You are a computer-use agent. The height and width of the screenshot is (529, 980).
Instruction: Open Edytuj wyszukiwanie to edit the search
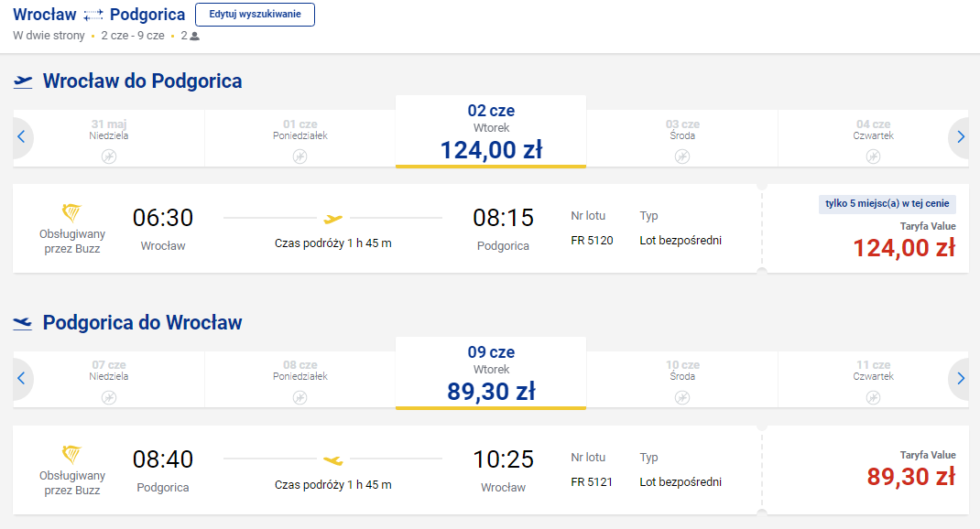[255, 15]
